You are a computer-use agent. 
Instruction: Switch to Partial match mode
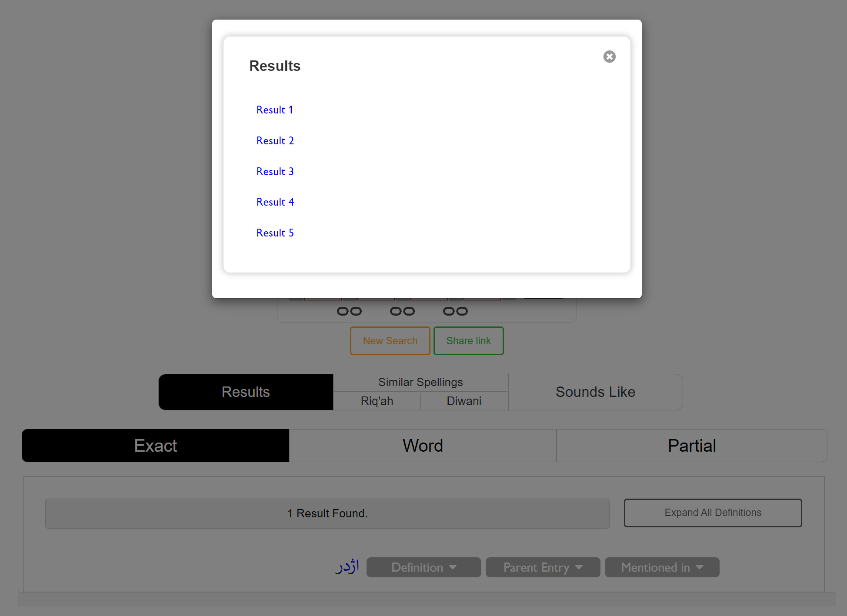691,446
